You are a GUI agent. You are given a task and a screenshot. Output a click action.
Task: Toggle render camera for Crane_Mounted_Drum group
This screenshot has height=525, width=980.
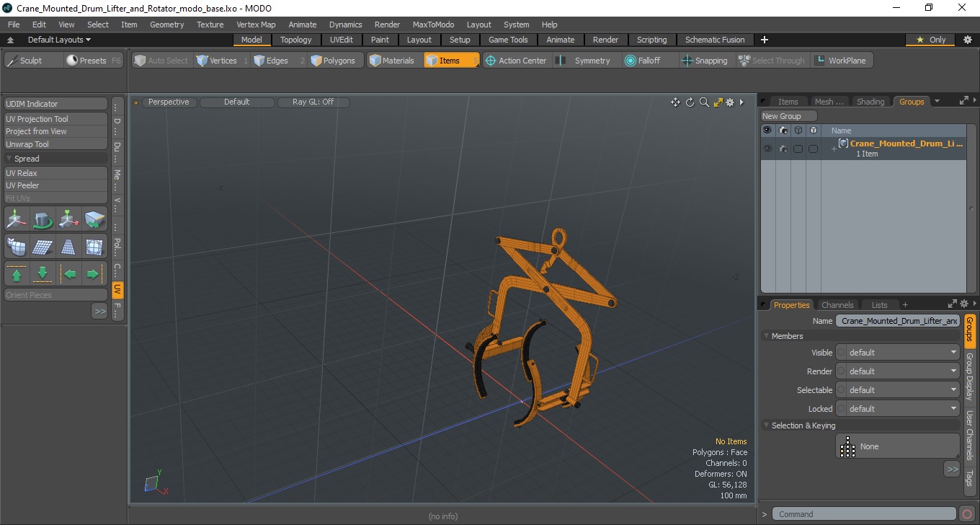(783, 149)
